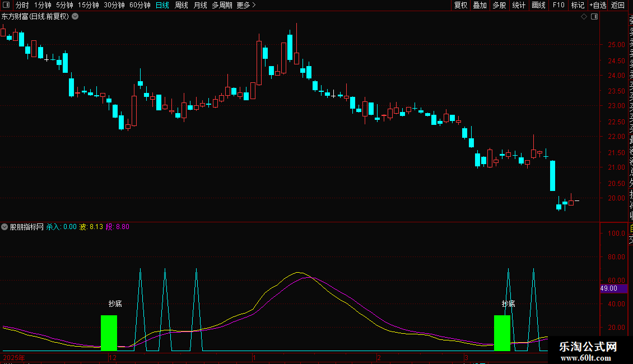Image resolution: width=633 pixels, height=364 pixels.
Task: Expand the 股朋指标网 indicator dropdown
Action: coord(4,227)
